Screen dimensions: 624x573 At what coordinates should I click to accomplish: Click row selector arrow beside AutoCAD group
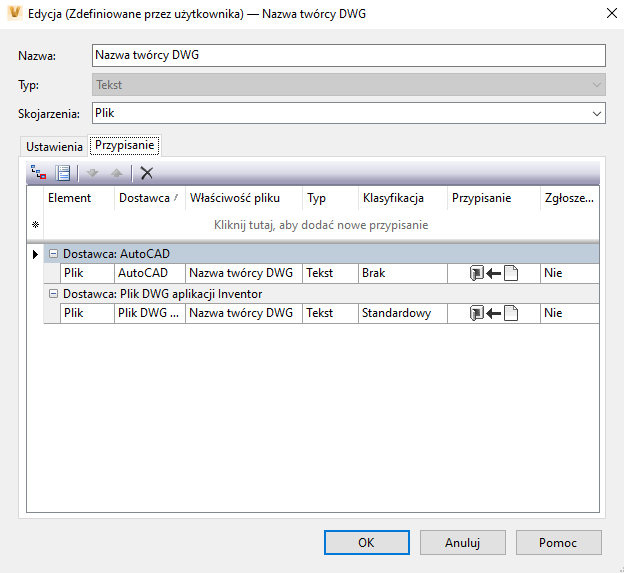[35, 254]
